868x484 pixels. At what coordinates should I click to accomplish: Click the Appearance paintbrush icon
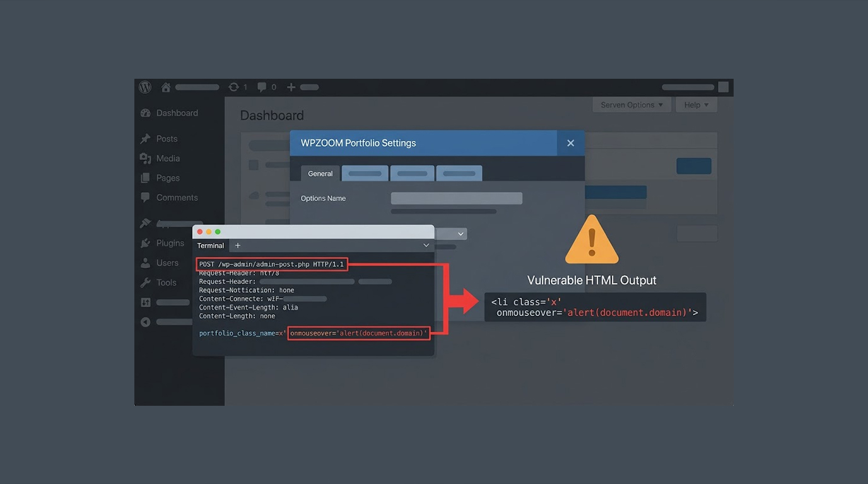coord(146,223)
